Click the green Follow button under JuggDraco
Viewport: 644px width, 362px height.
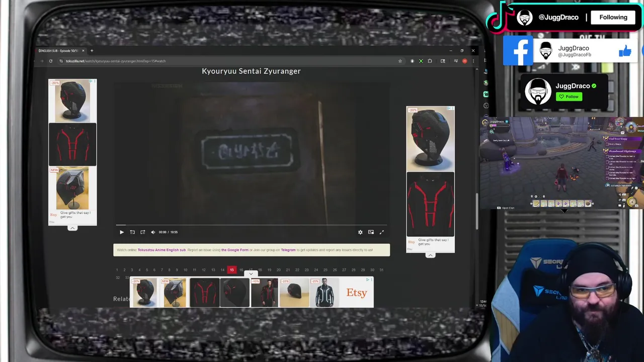click(569, 97)
